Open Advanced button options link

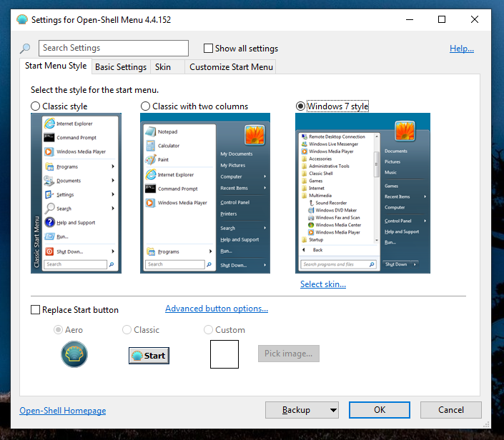(x=217, y=309)
